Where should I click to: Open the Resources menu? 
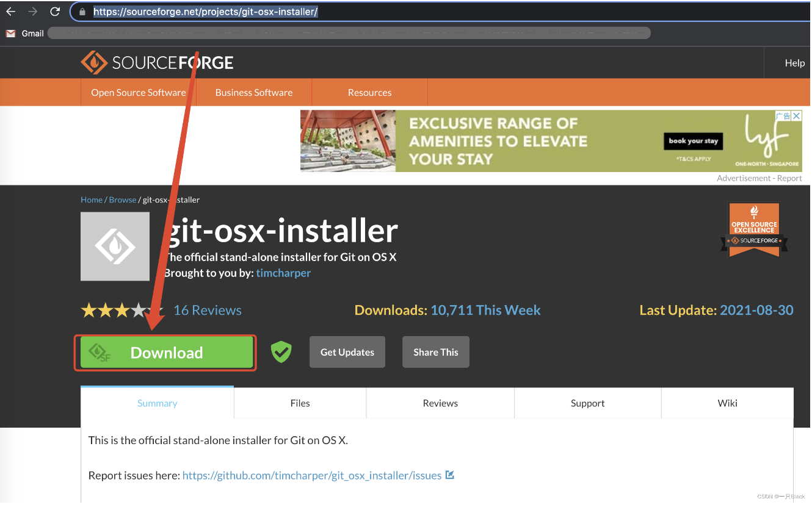click(x=370, y=92)
